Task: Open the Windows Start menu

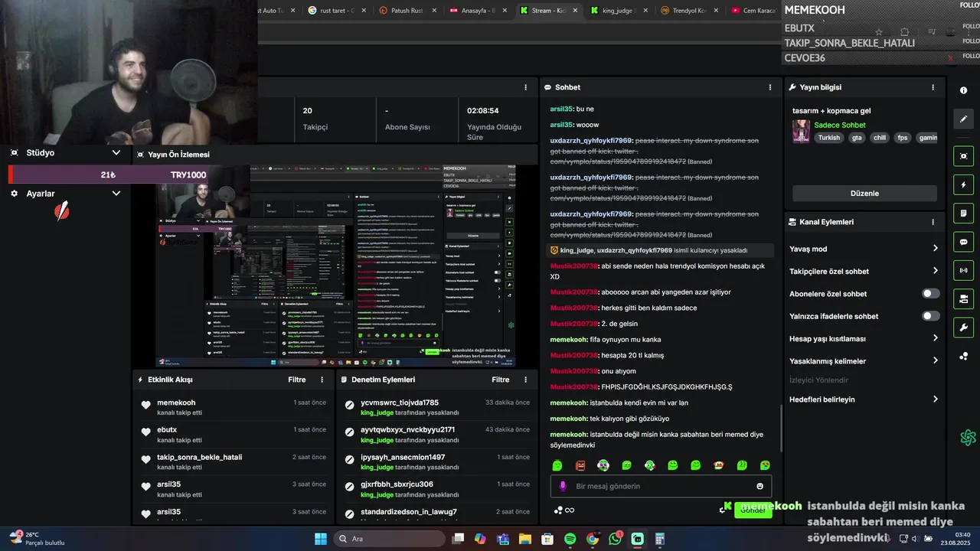Action: [321, 539]
